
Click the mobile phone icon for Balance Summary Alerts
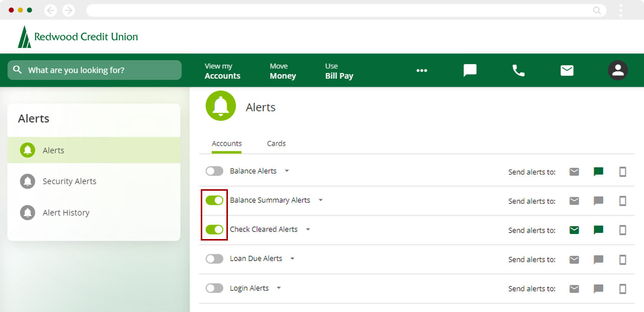pyautogui.click(x=622, y=201)
